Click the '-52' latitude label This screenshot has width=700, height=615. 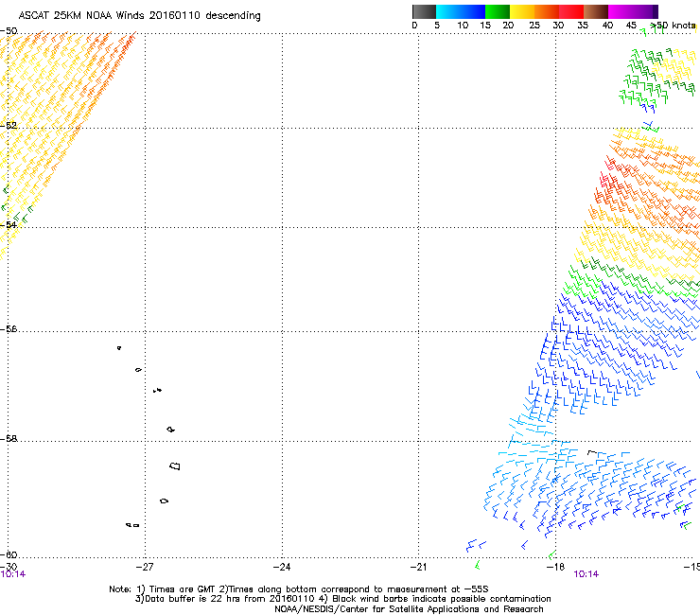point(9,126)
